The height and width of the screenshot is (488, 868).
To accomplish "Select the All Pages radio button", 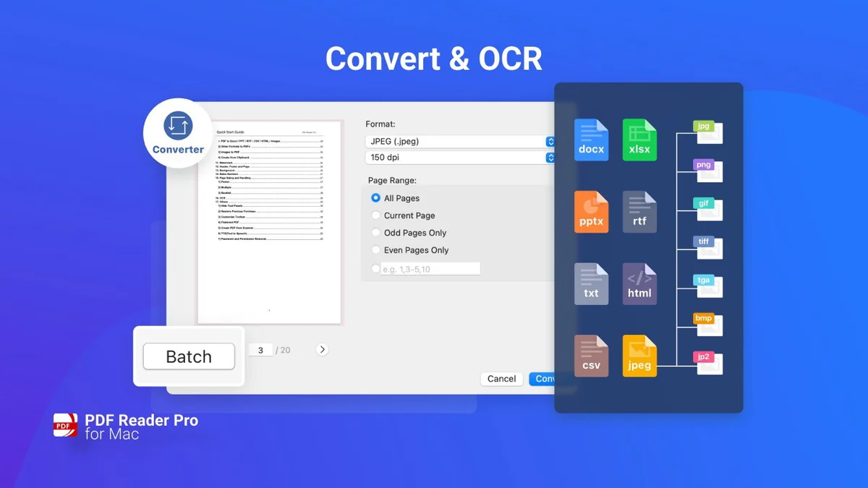I will pyautogui.click(x=375, y=198).
